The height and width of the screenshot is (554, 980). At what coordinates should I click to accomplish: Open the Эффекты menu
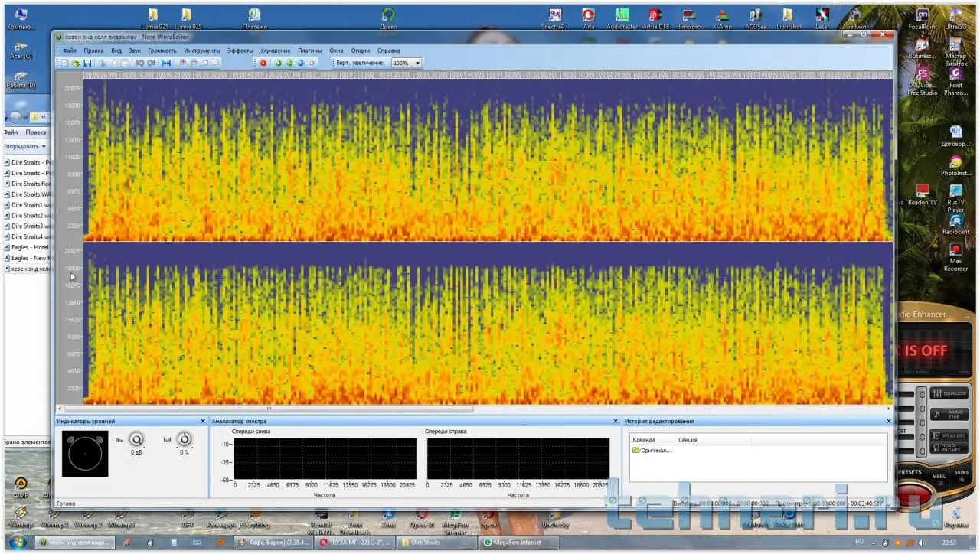click(240, 51)
